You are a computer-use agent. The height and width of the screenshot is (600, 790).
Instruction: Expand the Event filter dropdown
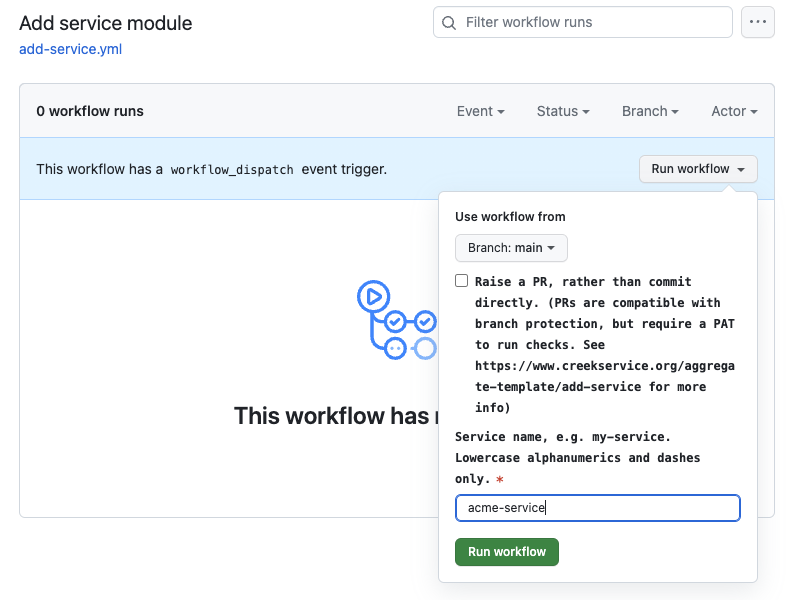pyautogui.click(x=480, y=111)
